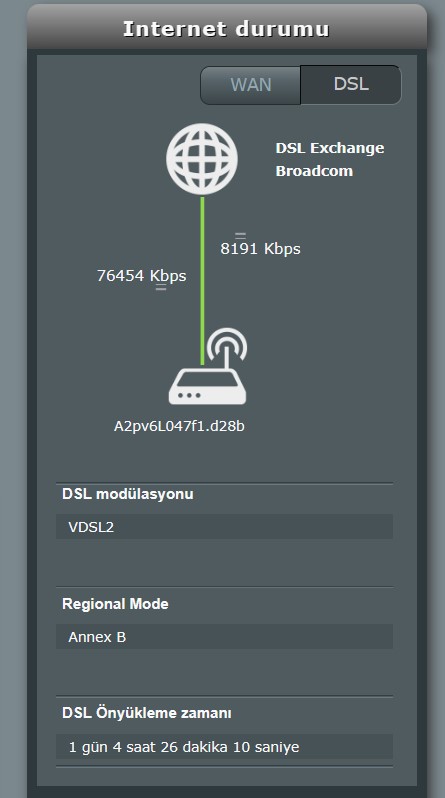Click the 8191 Kbps upstream rate
The height and width of the screenshot is (798, 445).
(260, 249)
